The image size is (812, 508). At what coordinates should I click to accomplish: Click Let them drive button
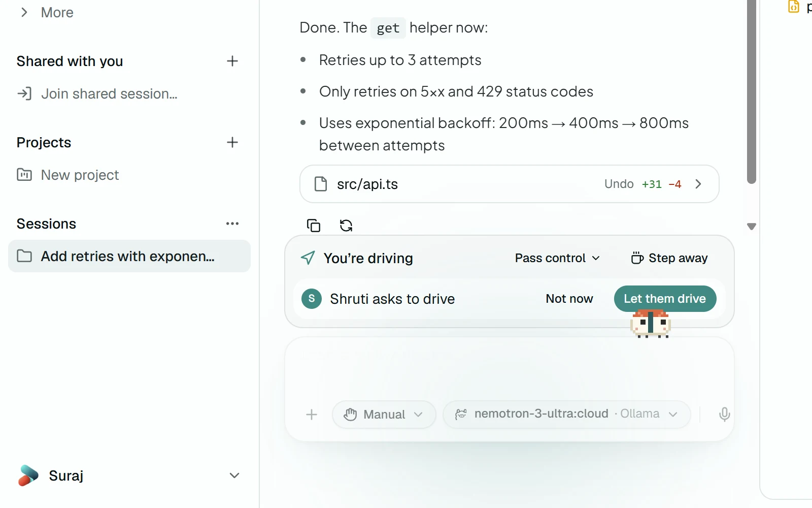(x=665, y=299)
